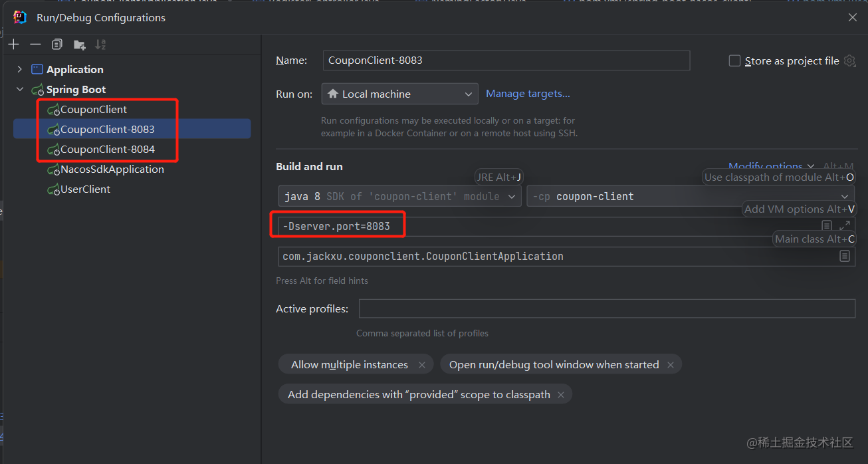Select the Spring Boot category label
Viewport: 868px width, 464px height.
point(76,89)
